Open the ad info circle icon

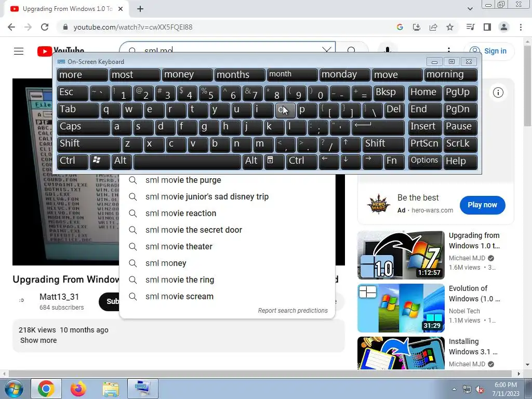498,92
